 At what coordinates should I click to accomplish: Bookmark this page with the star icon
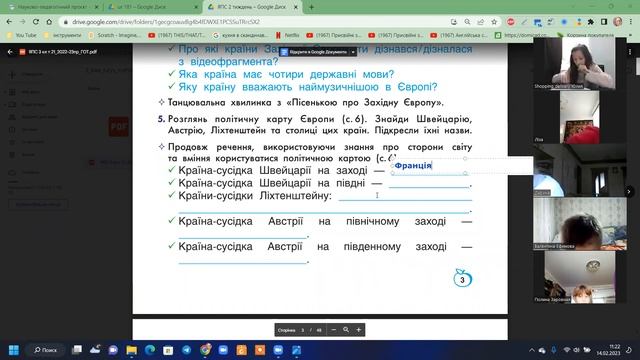494,22
